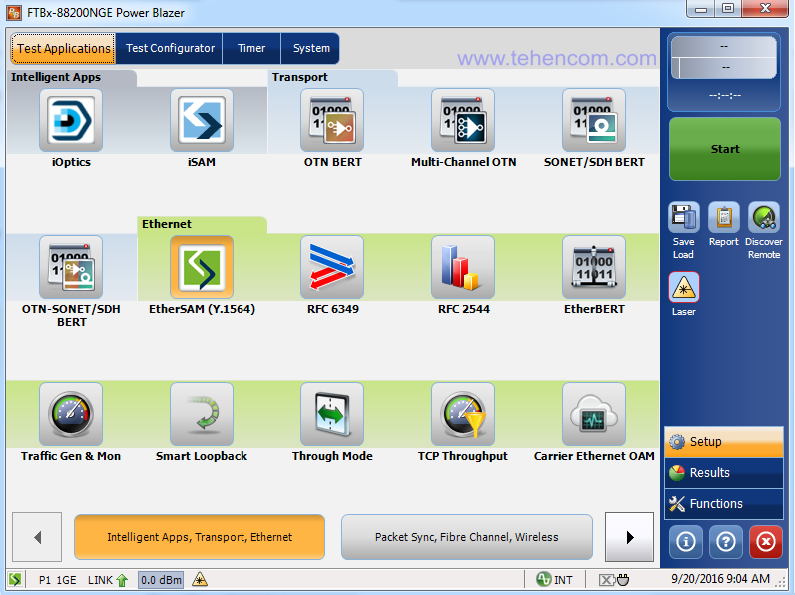The height and width of the screenshot is (595, 795).
Task: Toggle the Laser on or off
Action: coord(684,289)
